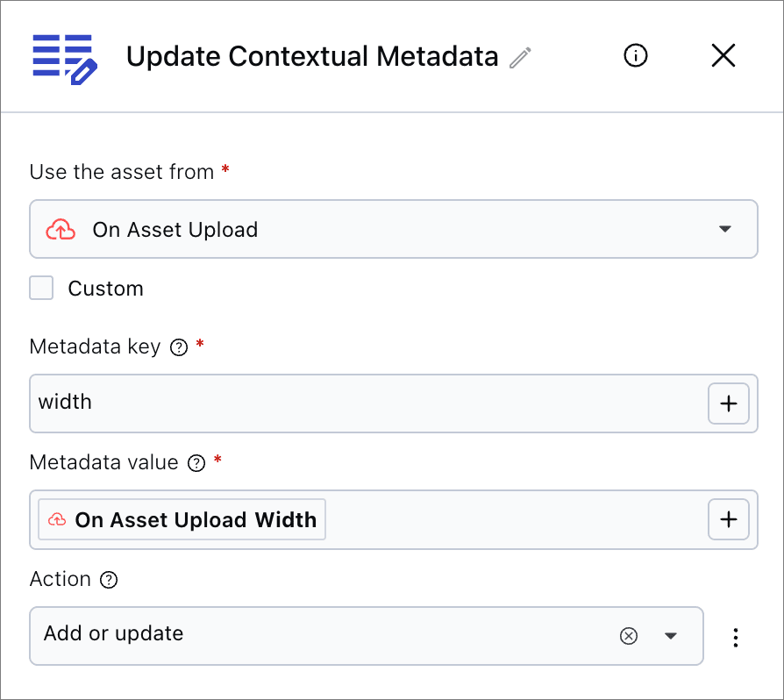Click the pencil icon to rename title
Image resolution: width=784 pixels, height=700 pixels.
coord(521,58)
